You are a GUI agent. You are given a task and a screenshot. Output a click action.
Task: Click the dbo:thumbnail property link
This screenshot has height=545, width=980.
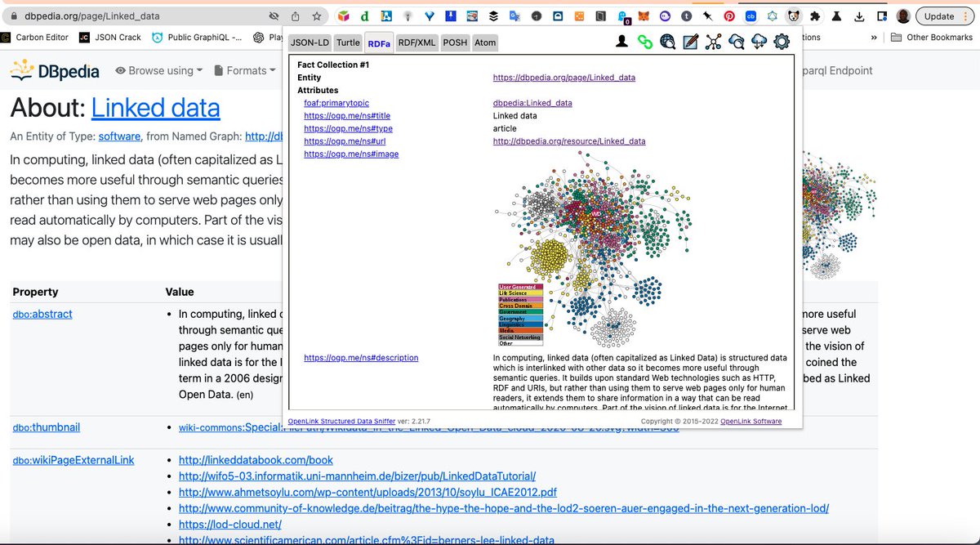point(47,427)
